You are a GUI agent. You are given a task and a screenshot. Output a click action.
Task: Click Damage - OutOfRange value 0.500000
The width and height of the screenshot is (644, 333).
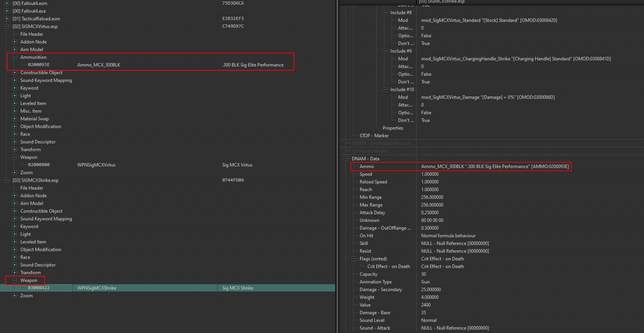point(430,228)
